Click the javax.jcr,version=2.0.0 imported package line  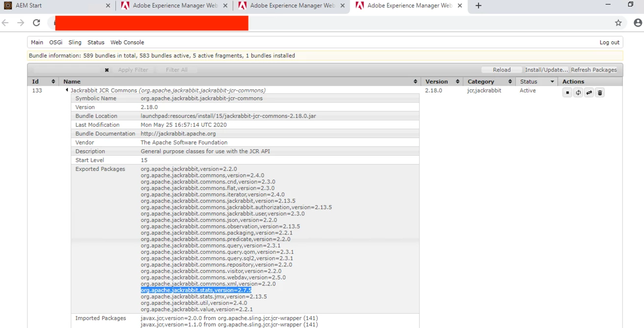[229, 318]
